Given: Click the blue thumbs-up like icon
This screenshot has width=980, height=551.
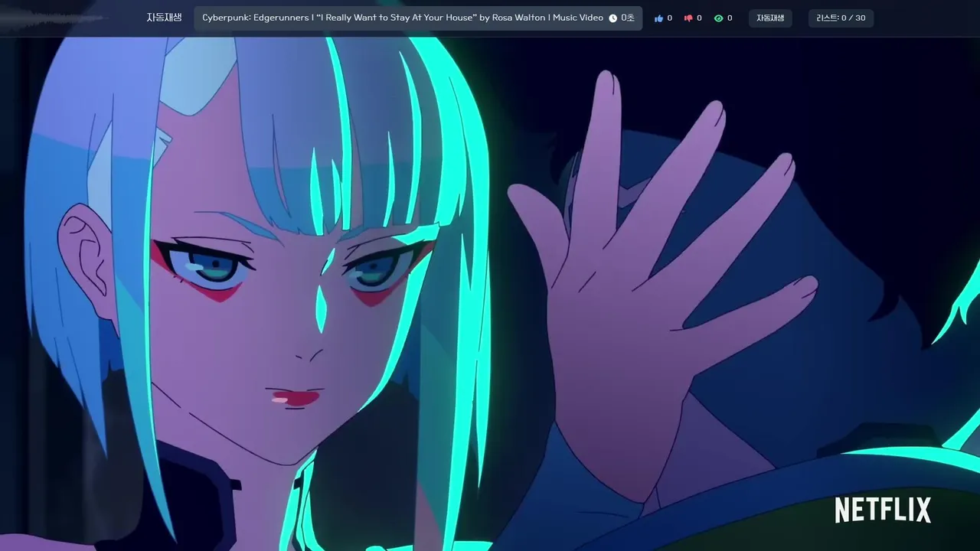Looking at the screenshot, I should coord(658,18).
